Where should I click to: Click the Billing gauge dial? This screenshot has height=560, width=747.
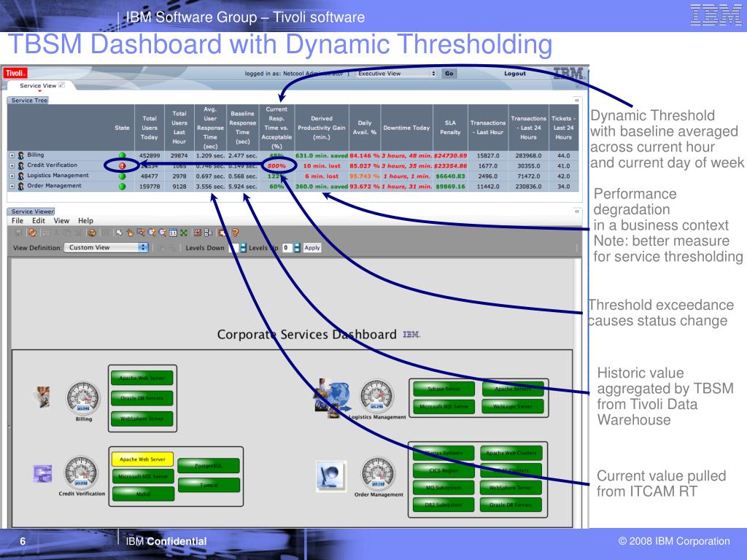83,397
